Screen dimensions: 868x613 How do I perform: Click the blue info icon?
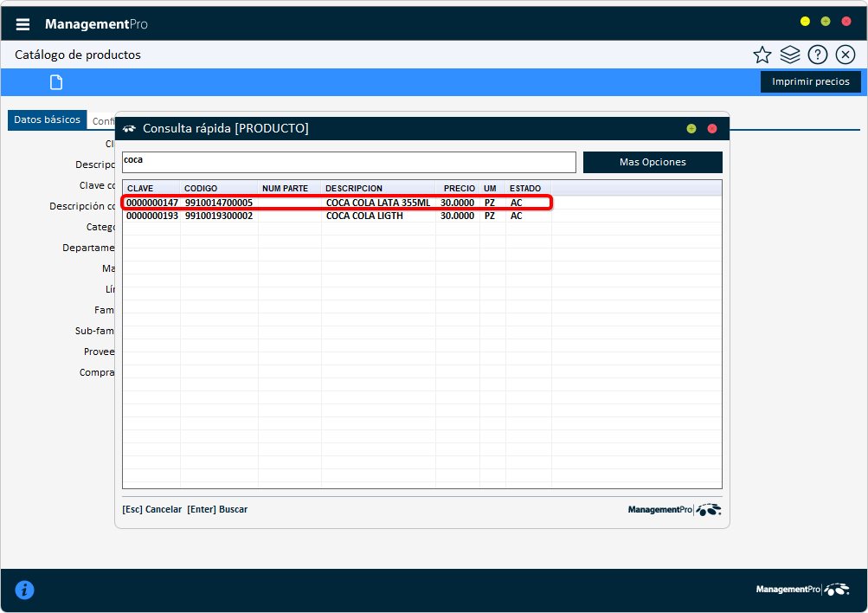25,590
